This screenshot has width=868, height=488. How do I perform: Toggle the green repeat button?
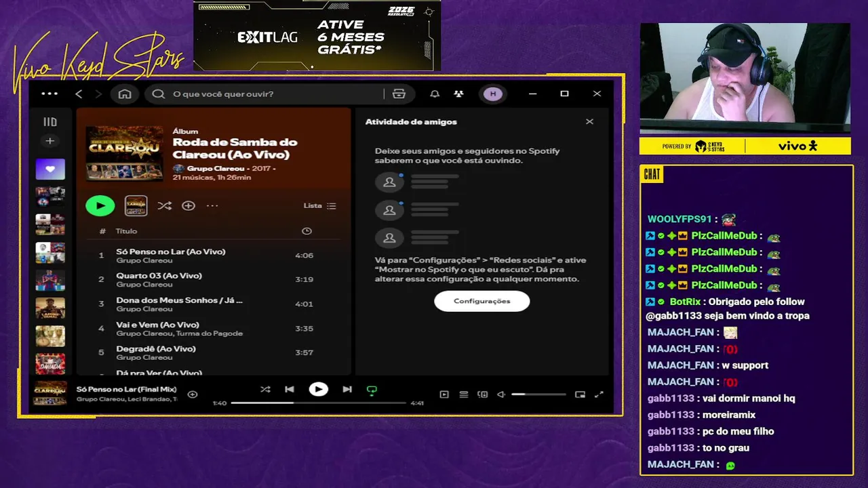pyautogui.click(x=372, y=390)
